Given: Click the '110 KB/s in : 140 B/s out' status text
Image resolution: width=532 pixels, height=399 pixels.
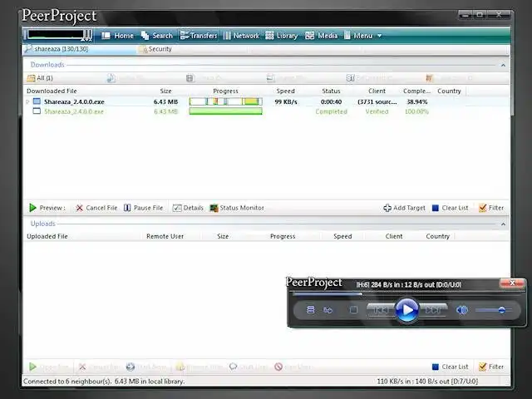Looking at the screenshot, I should pos(427,382).
